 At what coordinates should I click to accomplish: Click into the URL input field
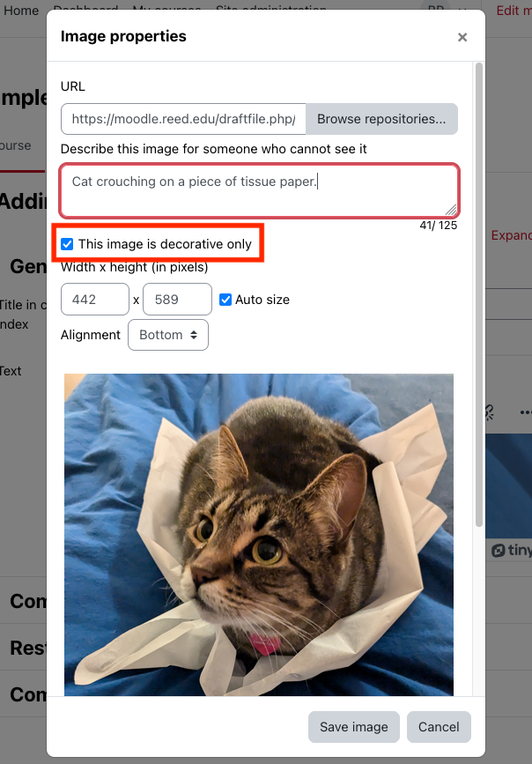click(x=183, y=119)
